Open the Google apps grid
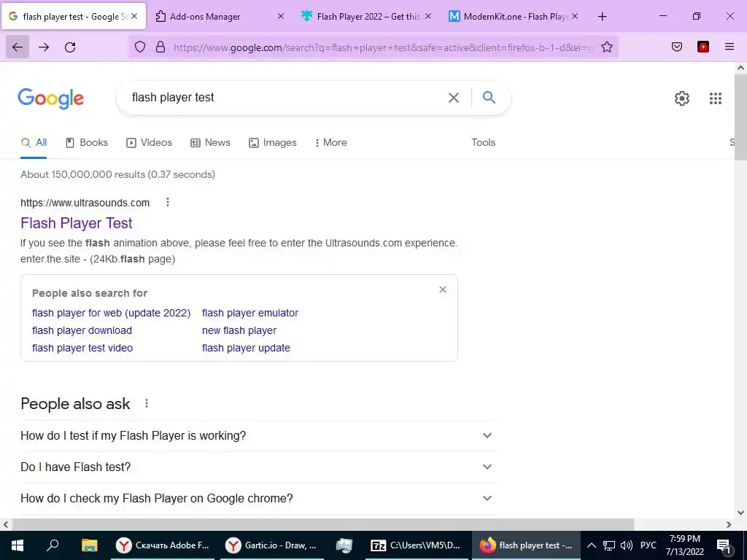The image size is (747, 560). [x=716, y=98]
